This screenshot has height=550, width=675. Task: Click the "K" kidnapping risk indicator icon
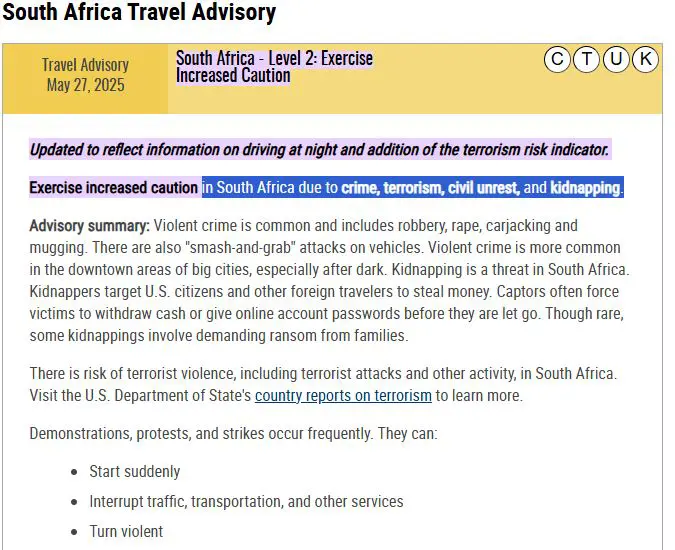pos(645,60)
